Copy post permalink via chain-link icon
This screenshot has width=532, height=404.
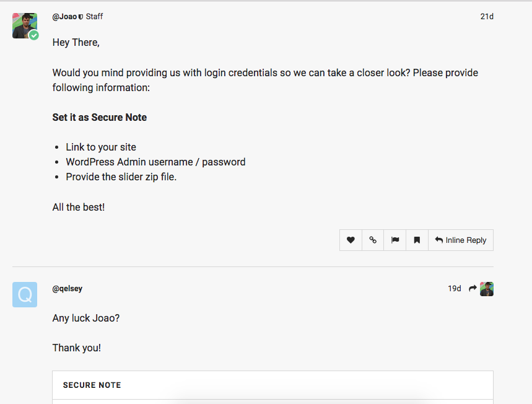coord(373,240)
